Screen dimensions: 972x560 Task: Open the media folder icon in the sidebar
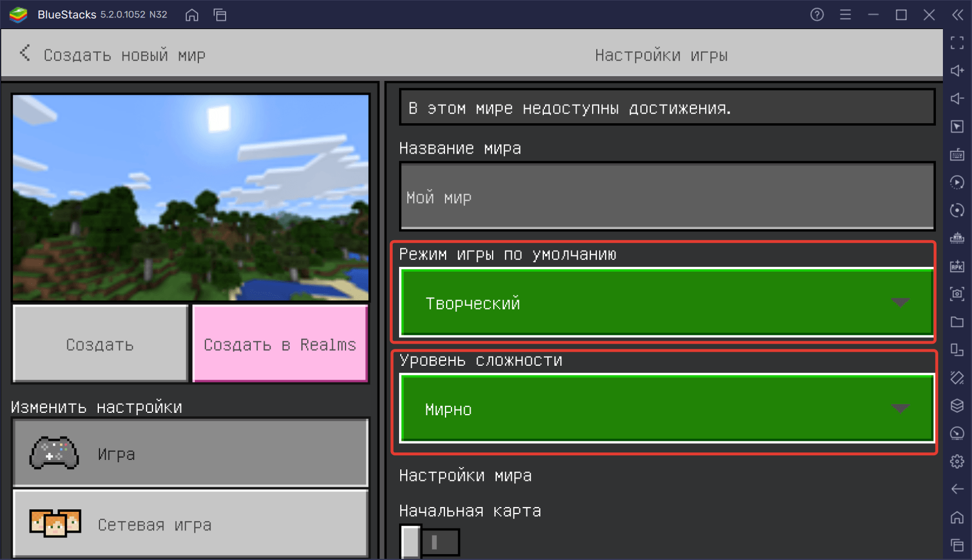tap(957, 322)
